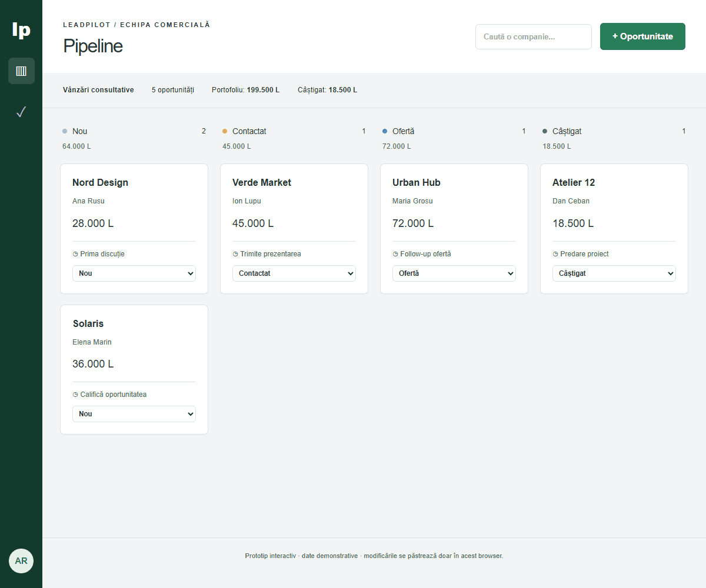Open the Nord Design card title
The image size is (706, 588).
(100, 182)
